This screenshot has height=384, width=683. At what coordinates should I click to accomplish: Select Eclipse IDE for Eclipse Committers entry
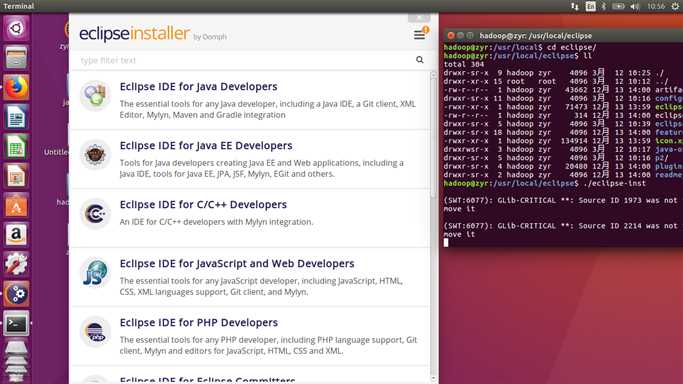tap(207, 380)
